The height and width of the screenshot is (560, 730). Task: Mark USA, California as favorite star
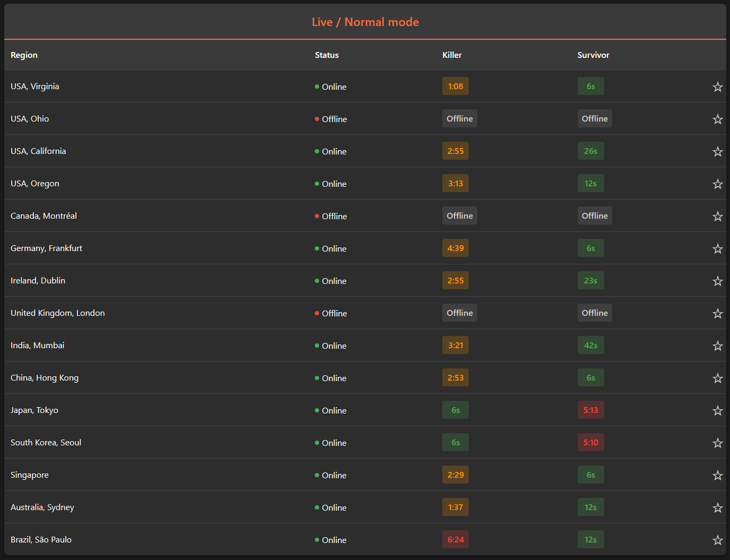coord(717,151)
